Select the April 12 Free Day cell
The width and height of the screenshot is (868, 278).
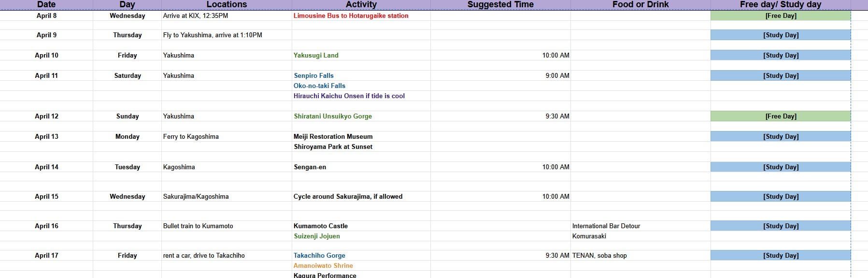(781, 116)
